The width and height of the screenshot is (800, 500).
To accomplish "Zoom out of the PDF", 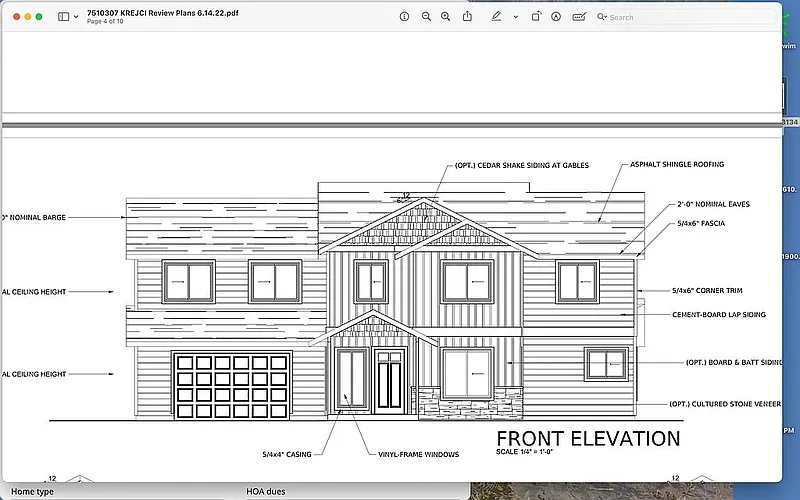I will pyautogui.click(x=426, y=17).
